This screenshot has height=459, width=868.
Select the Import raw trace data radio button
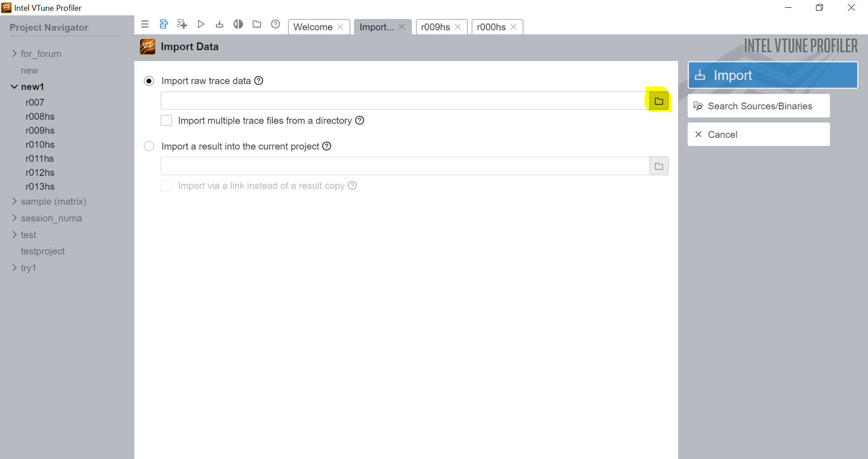point(149,81)
